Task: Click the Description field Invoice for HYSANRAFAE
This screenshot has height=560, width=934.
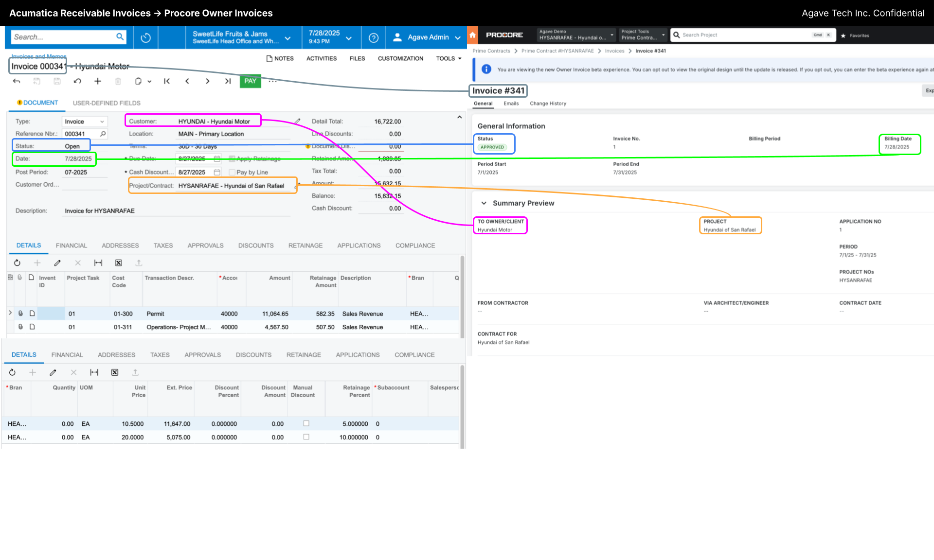Action: tap(177, 211)
